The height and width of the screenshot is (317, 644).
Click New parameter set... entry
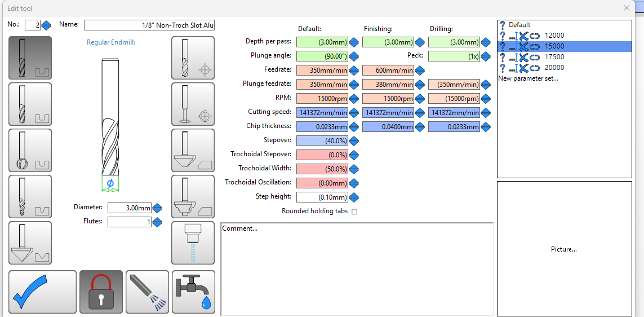[x=528, y=78]
